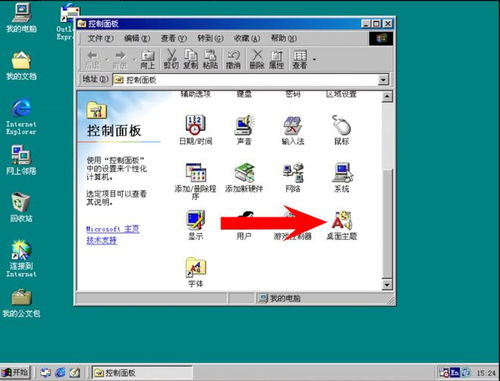Click the 删除 delete toolbar button
The image size is (500, 381).
(x=257, y=59)
